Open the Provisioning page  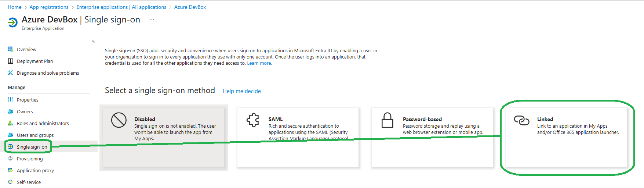30,159
